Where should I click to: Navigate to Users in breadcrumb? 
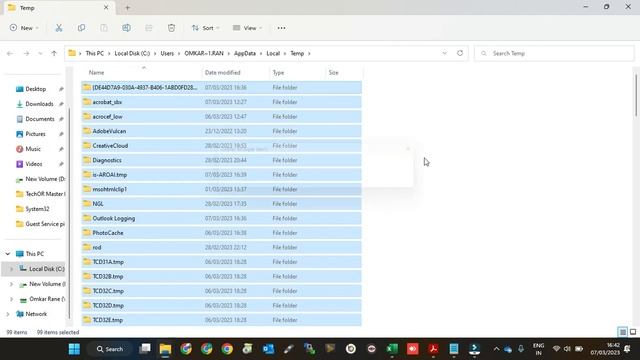[167, 53]
